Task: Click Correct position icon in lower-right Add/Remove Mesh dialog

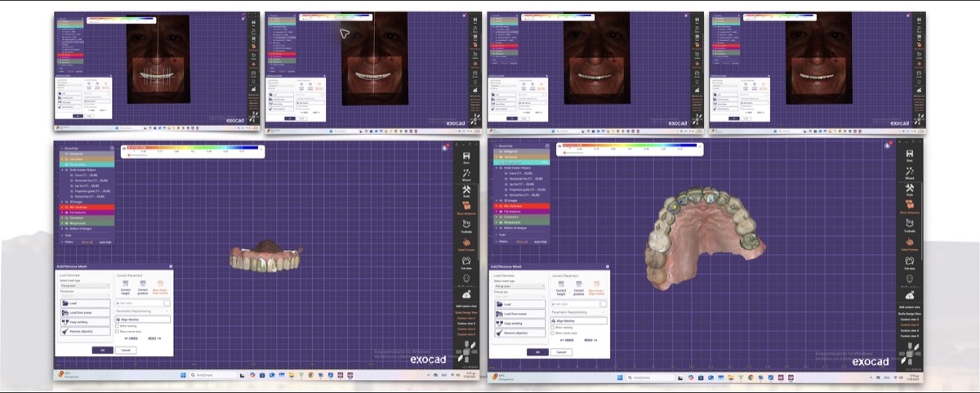Action: tap(579, 288)
